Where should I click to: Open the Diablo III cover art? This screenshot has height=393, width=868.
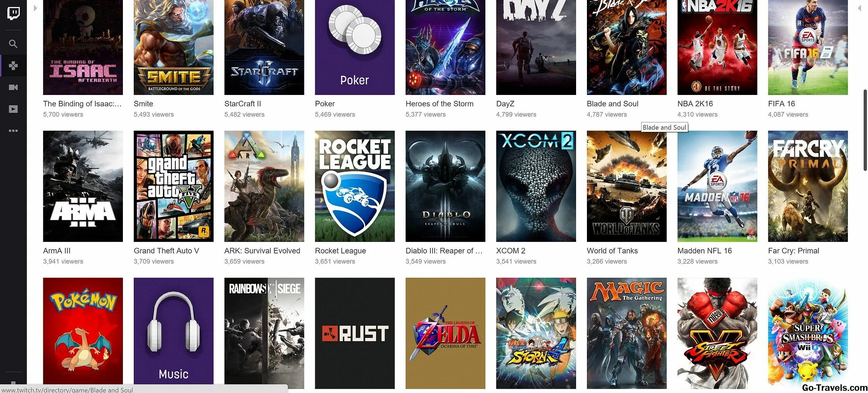[445, 186]
